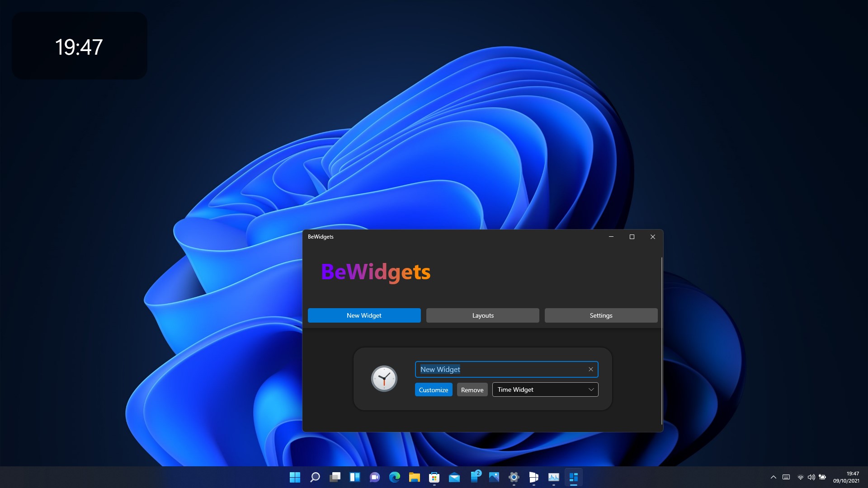868x488 pixels.
Task: Show hidden system tray icons
Action: coord(774,477)
